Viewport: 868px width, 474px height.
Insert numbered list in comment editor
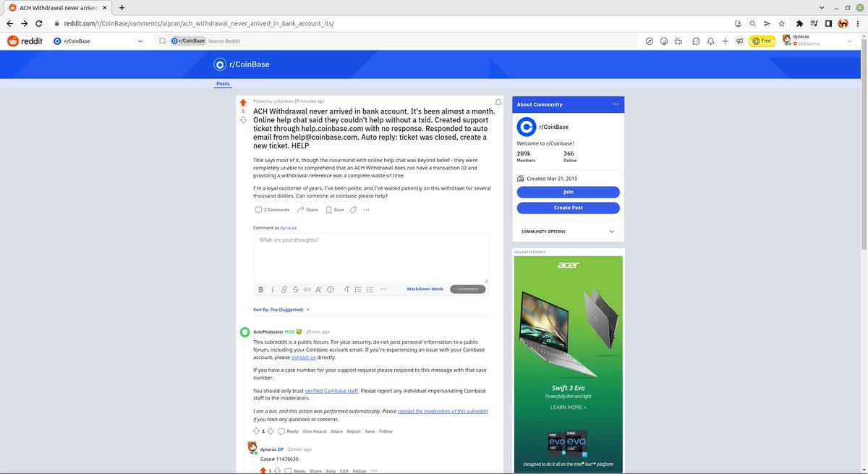(x=370, y=289)
